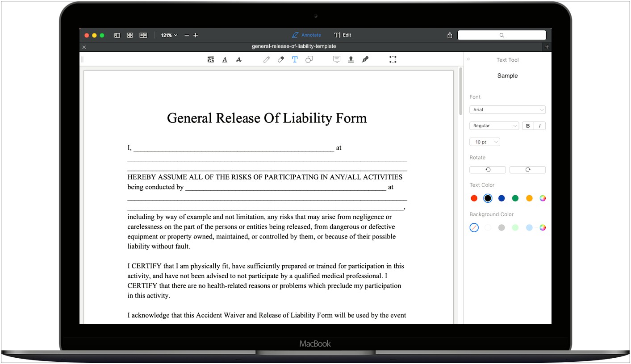Screen dimensions: 631x364
Task: Click the Sample preview text
Action: [508, 76]
